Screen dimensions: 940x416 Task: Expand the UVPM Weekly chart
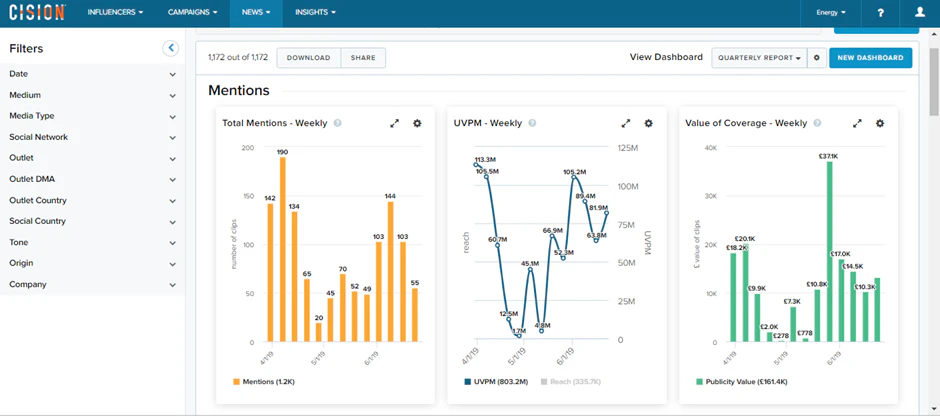pyautogui.click(x=626, y=123)
